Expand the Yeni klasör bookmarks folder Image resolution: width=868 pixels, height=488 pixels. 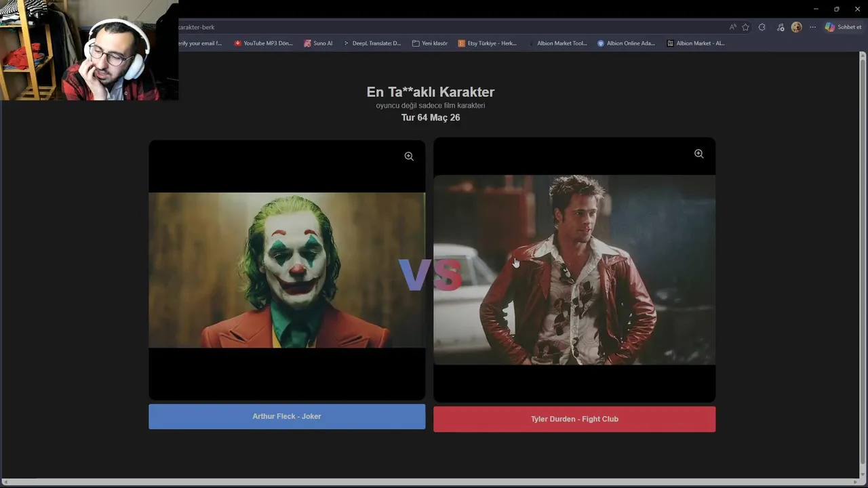tap(430, 43)
